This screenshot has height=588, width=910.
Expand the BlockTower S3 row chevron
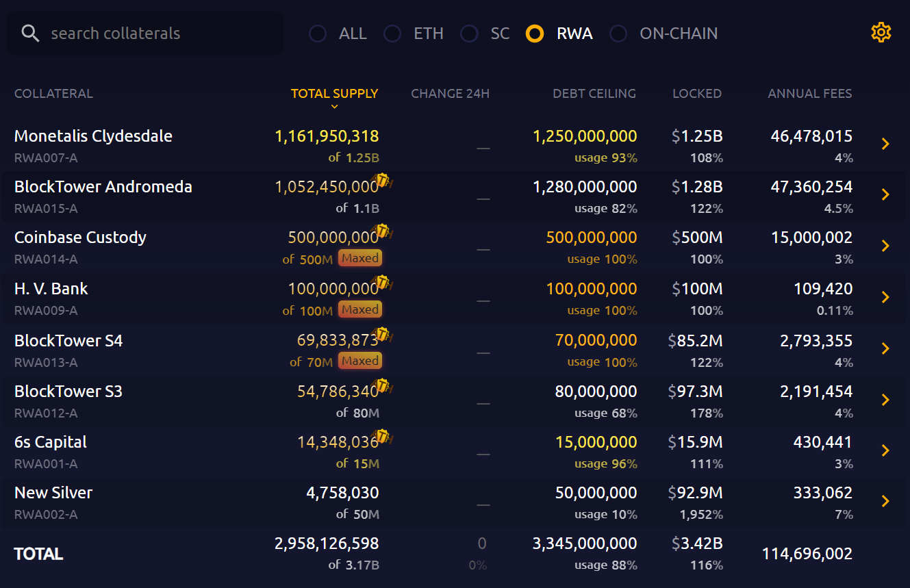pyautogui.click(x=885, y=400)
